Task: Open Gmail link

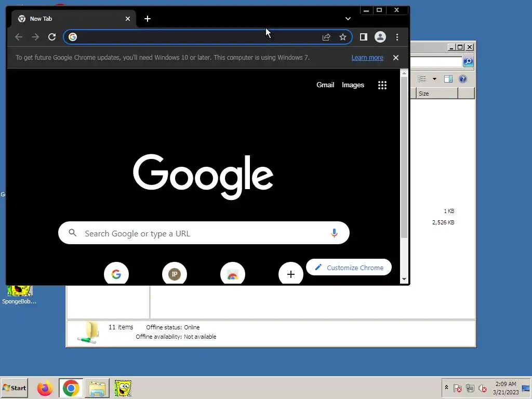Action: [x=325, y=85]
